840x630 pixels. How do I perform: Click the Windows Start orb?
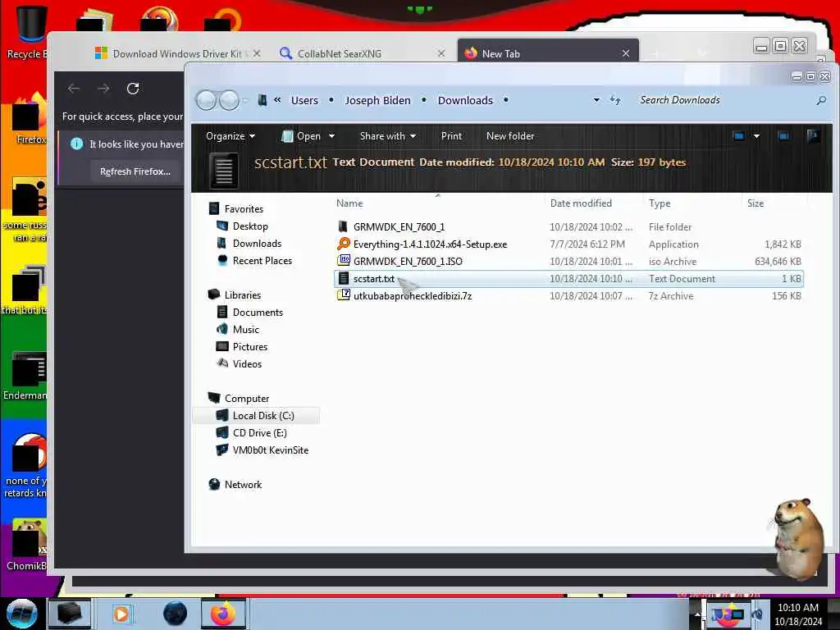tap(21, 614)
